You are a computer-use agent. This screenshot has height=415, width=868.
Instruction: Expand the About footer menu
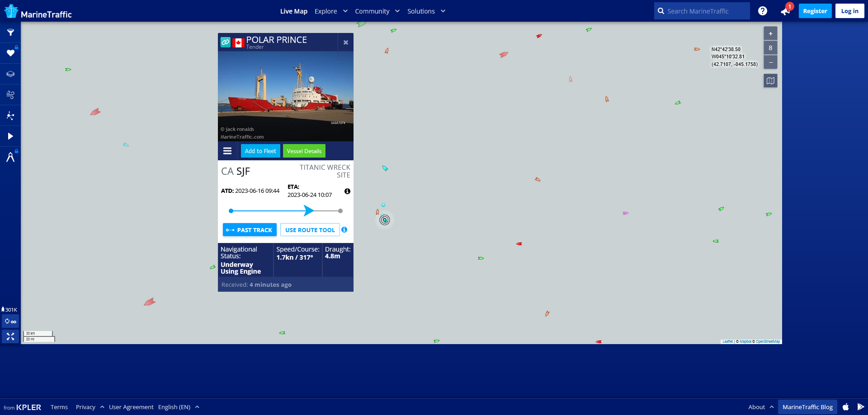tap(761, 407)
